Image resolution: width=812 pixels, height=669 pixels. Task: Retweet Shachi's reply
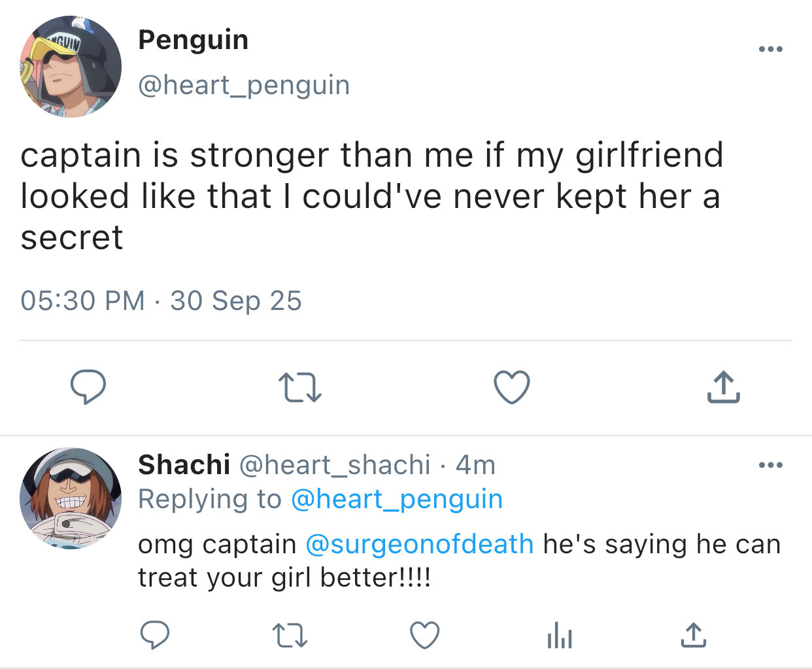[290, 635]
